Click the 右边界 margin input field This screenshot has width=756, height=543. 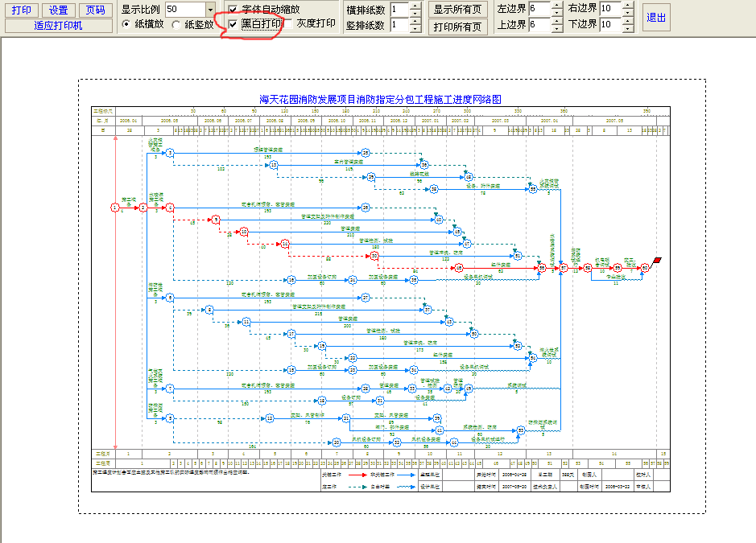[610, 8]
